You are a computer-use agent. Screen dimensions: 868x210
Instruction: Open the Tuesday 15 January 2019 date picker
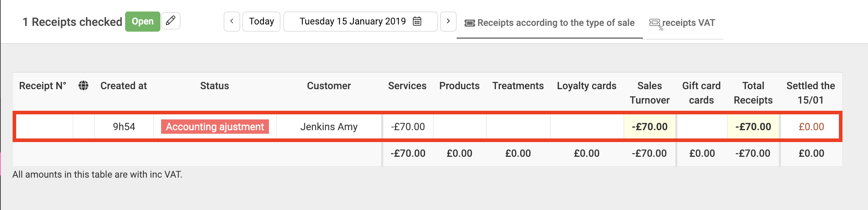(x=360, y=21)
